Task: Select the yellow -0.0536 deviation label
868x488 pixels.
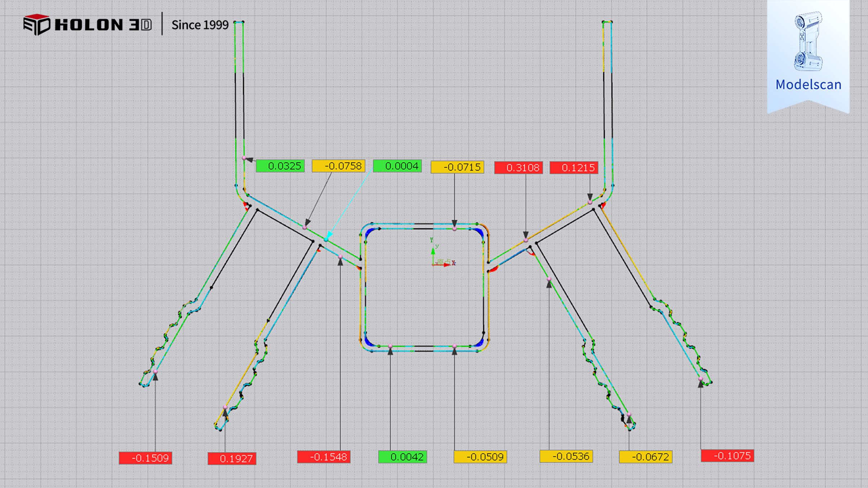Action: pyautogui.click(x=566, y=456)
